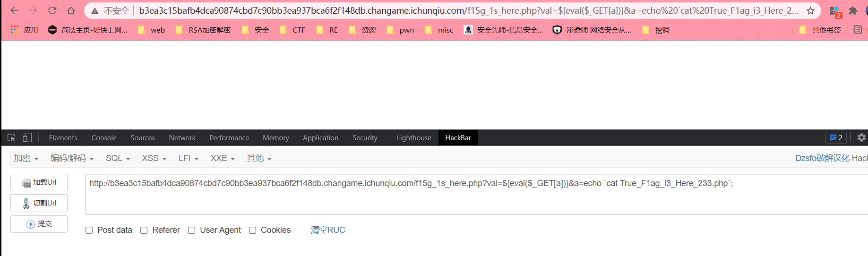Switch to the Console tab

104,137
